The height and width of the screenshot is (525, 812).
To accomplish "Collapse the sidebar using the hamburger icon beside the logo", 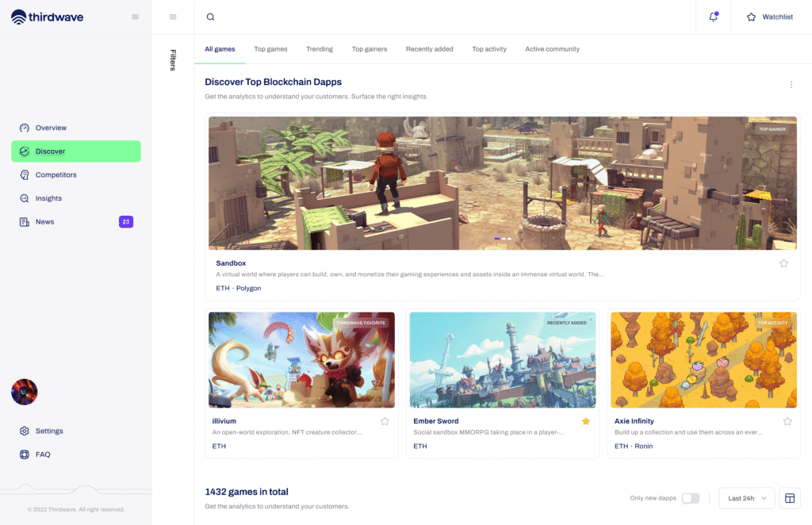I will (x=135, y=17).
